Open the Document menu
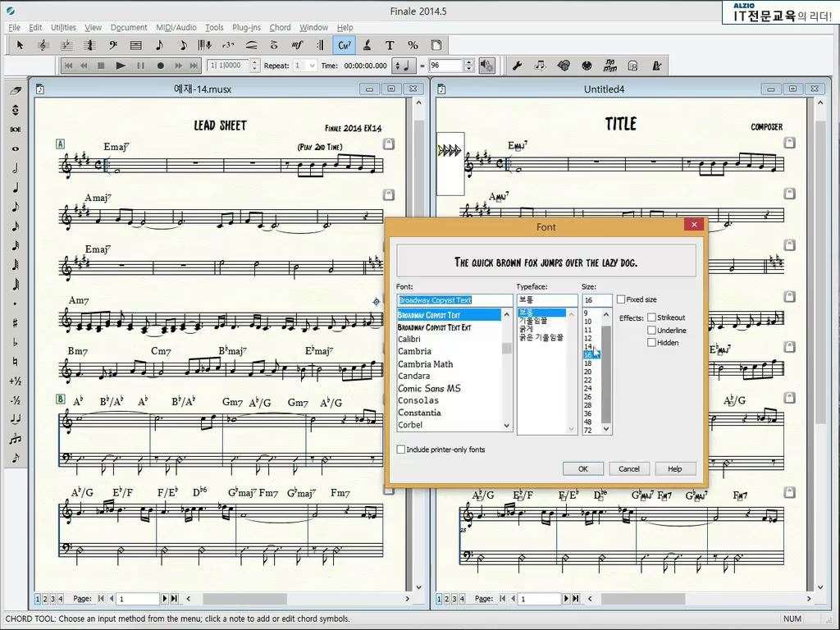This screenshot has height=630, width=840. (129, 27)
